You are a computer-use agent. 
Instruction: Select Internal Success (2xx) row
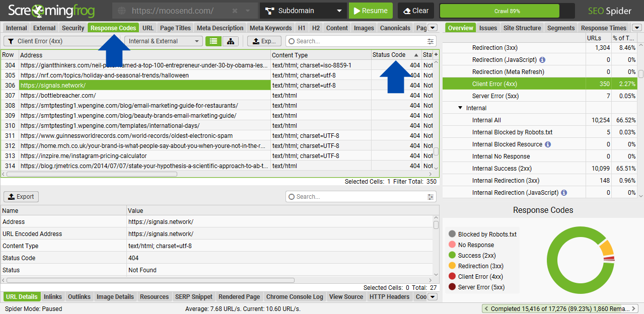coord(540,169)
